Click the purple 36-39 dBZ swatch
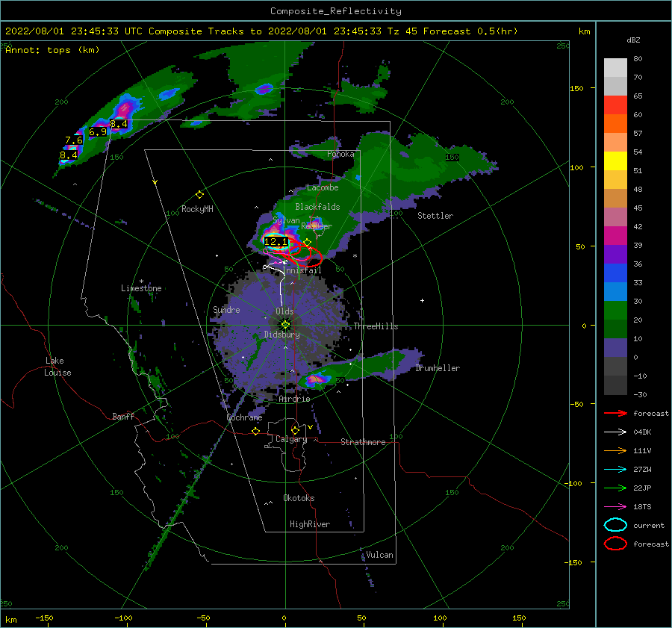Image resolution: width=672 pixels, height=628 pixels. pos(615,255)
